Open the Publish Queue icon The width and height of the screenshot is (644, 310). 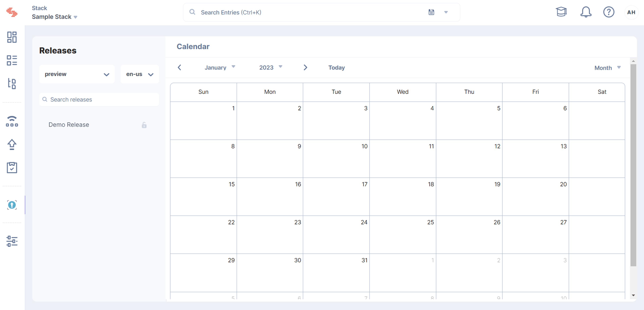pyautogui.click(x=12, y=121)
